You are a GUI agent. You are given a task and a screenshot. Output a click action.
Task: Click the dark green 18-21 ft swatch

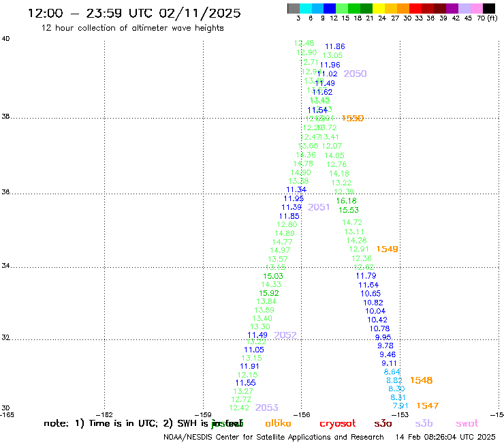point(366,8)
